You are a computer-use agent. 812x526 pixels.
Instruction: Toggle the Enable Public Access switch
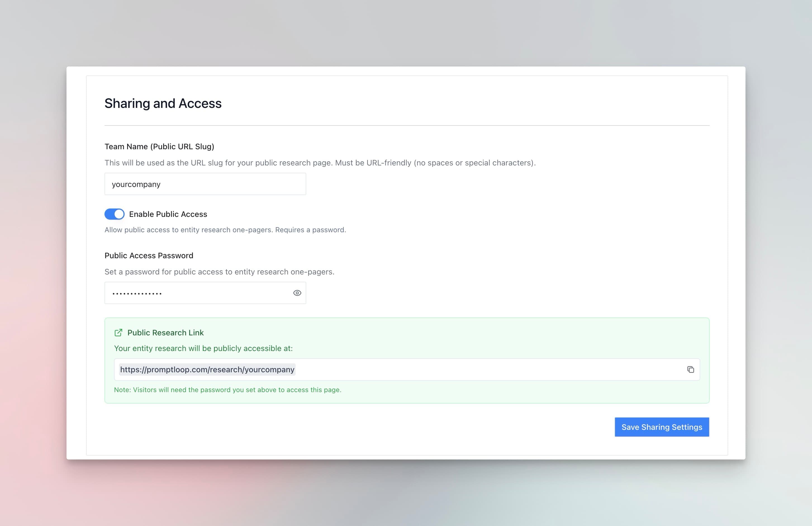[x=114, y=214]
